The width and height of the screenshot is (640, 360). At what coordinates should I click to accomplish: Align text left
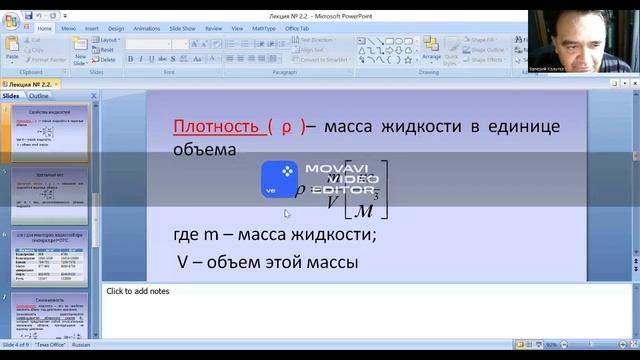click(230, 59)
